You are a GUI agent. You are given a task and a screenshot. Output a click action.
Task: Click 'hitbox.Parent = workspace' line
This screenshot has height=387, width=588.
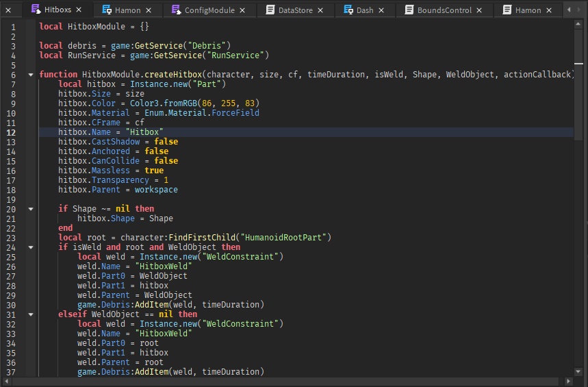tap(118, 190)
